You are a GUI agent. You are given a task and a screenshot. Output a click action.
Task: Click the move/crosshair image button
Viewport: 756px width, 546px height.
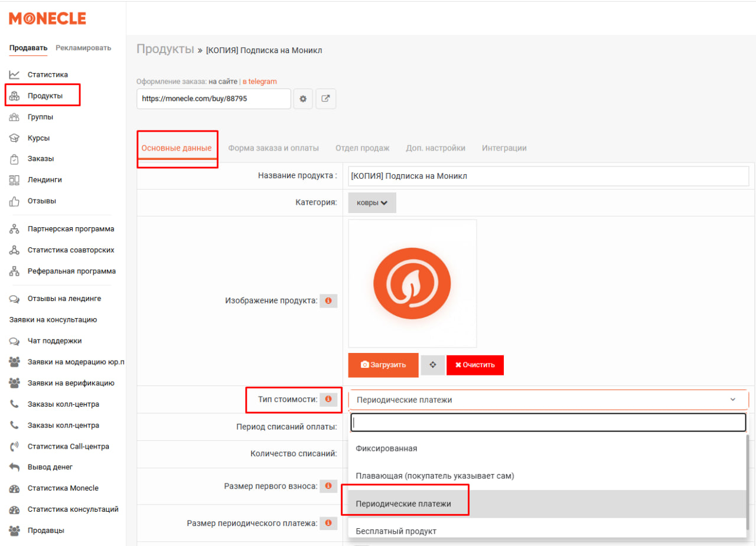(432, 365)
